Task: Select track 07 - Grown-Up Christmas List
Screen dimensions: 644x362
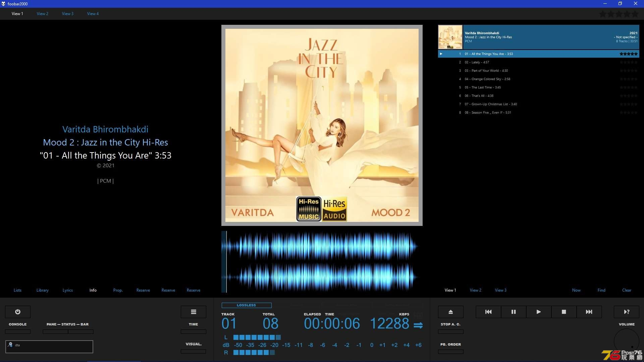Action: [x=538, y=104]
